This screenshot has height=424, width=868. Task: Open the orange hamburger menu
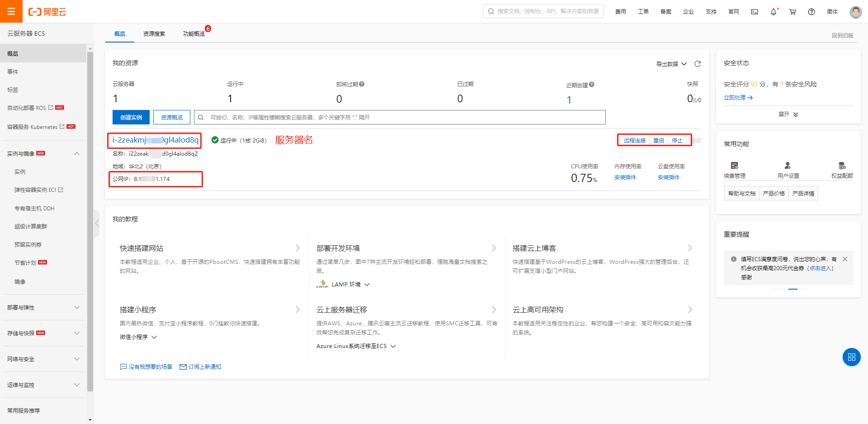coord(11,11)
